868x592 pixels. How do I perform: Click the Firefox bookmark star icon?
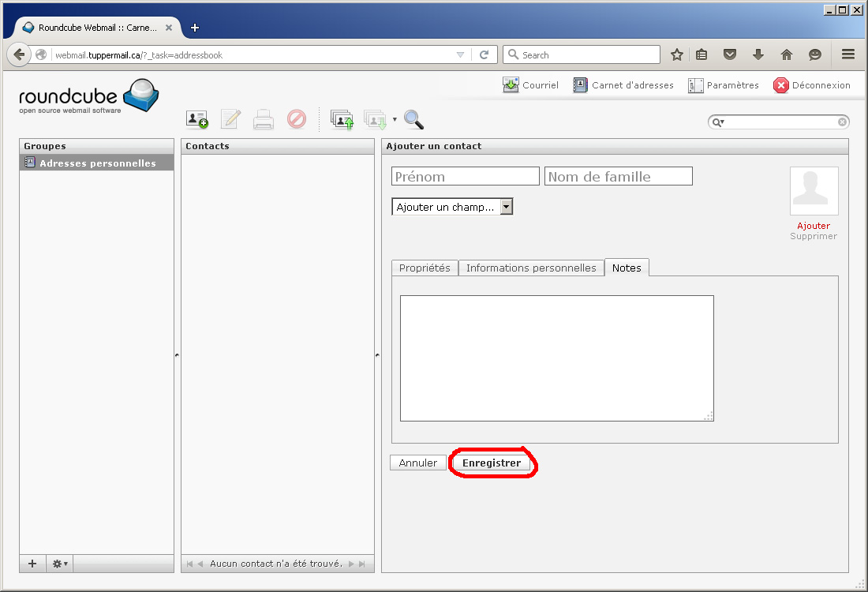[676, 54]
